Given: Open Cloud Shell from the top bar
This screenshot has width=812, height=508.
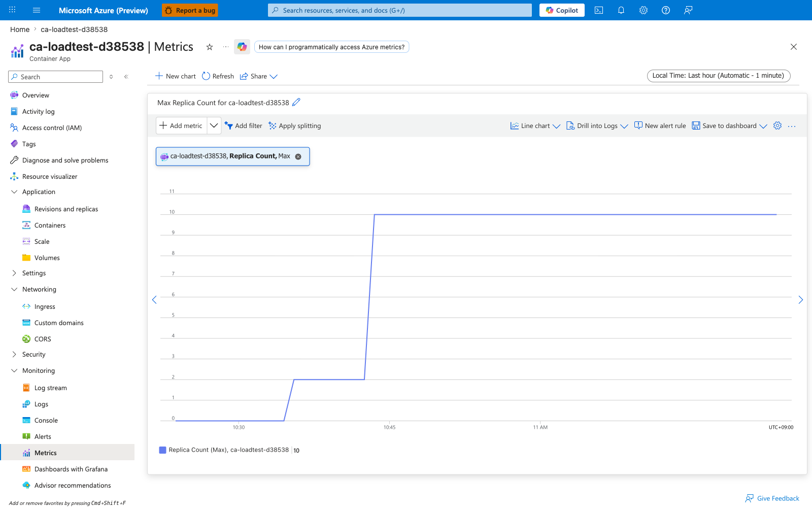Looking at the screenshot, I should point(599,10).
